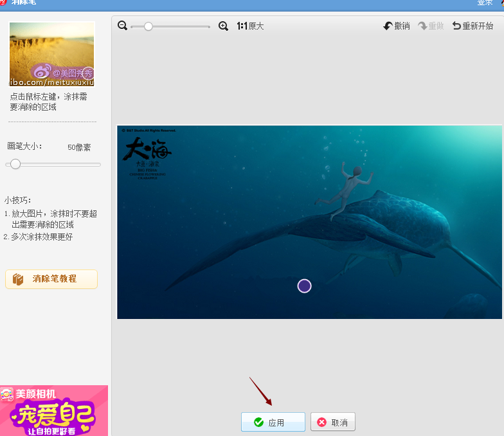Screen dimensions: 504x436
Task: Click the 登录 login link
Action: coord(485,3)
